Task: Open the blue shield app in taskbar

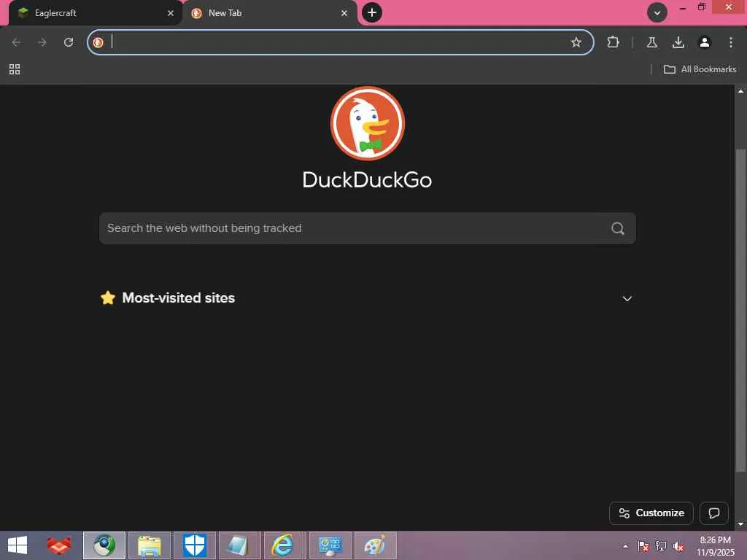Action: [195, 545]
